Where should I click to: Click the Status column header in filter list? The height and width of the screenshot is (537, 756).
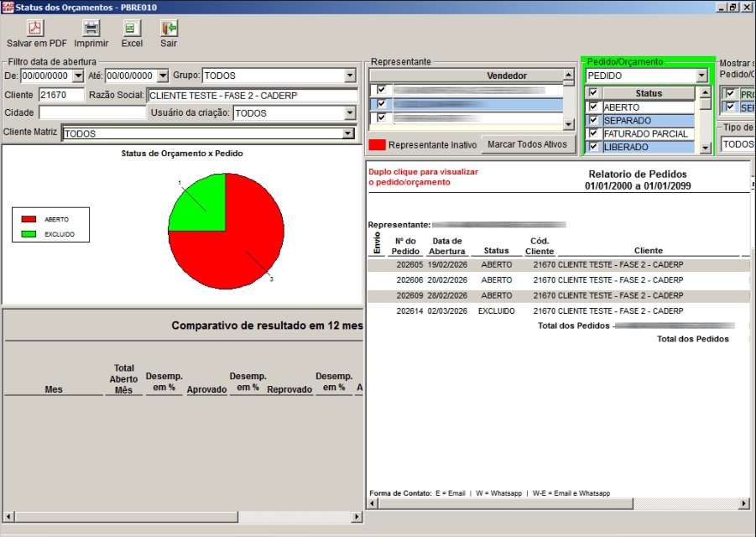click(649, 93)
